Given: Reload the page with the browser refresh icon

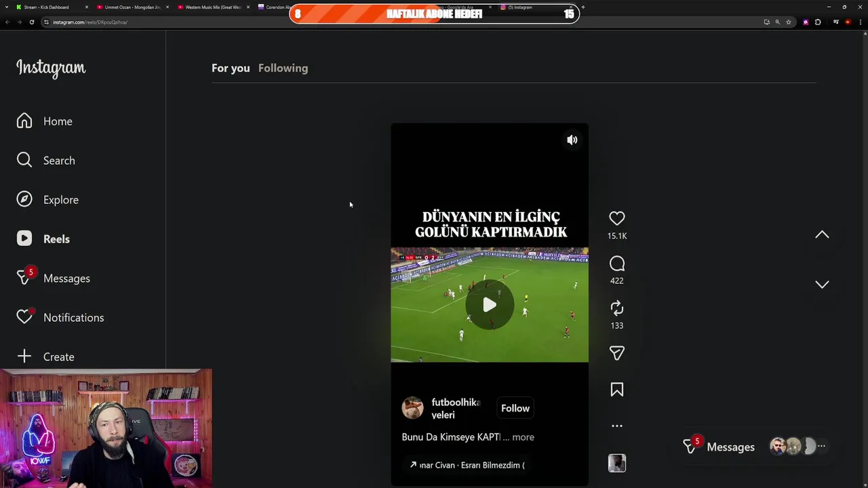Looking at the screenshot, I should click(31, 22).
